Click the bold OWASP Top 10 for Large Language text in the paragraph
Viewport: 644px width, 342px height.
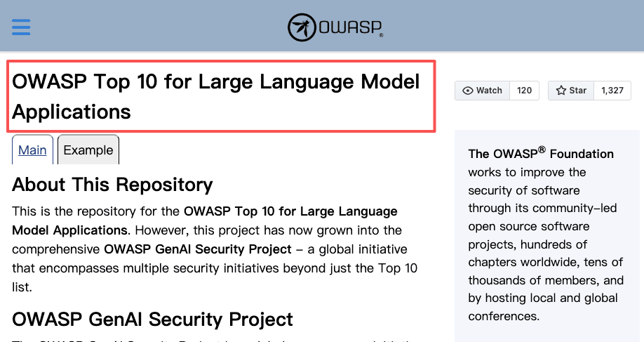(290, 211)
